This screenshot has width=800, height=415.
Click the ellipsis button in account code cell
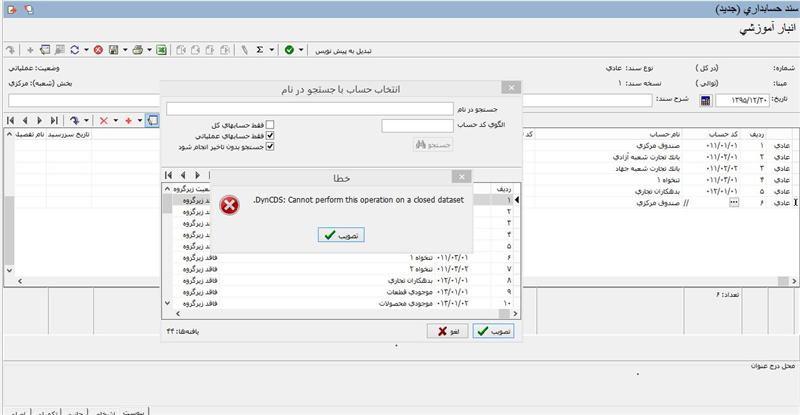point(734,202)
